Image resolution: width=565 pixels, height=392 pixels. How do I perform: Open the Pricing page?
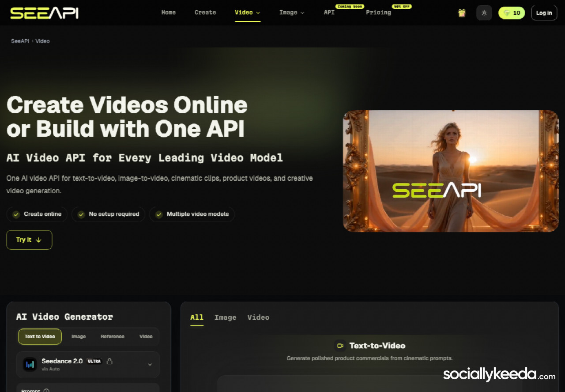[x=378, y=12]
